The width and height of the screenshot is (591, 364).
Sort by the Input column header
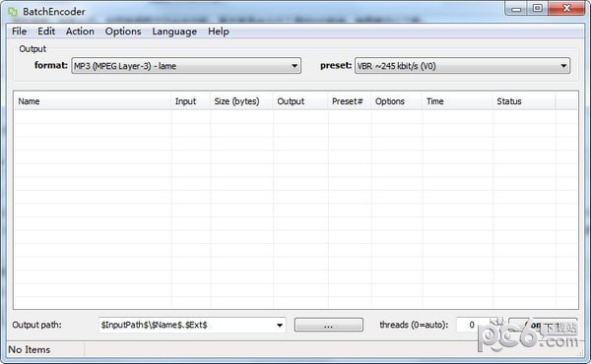(x=191, y=101)
